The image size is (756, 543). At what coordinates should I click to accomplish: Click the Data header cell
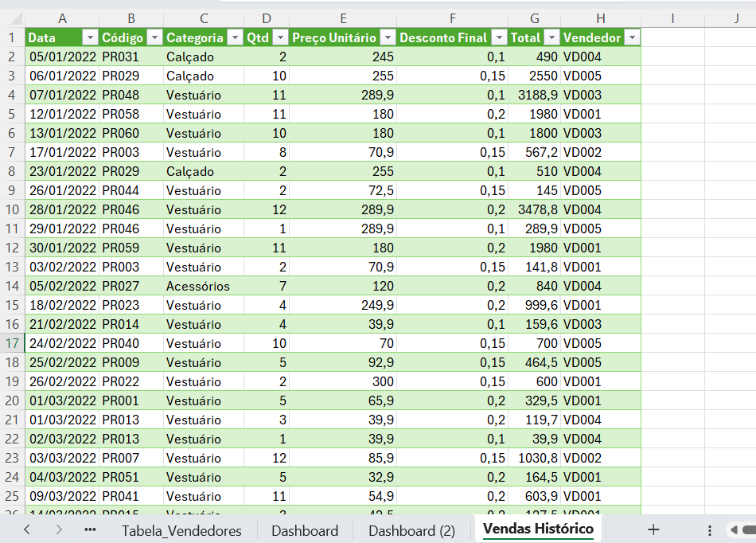tap(62, 37)
